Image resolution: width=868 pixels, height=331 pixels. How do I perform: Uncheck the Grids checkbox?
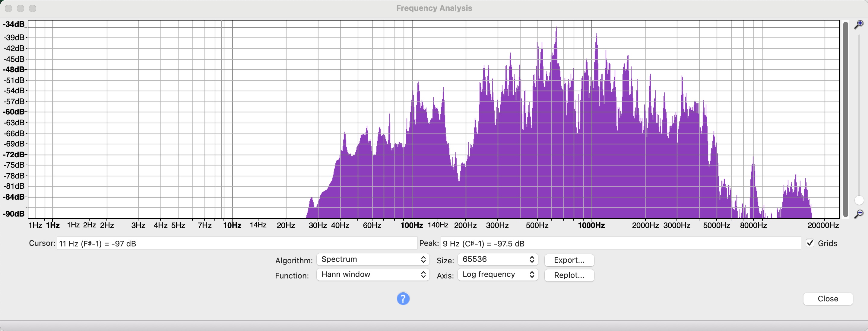(x=810, y=243)
